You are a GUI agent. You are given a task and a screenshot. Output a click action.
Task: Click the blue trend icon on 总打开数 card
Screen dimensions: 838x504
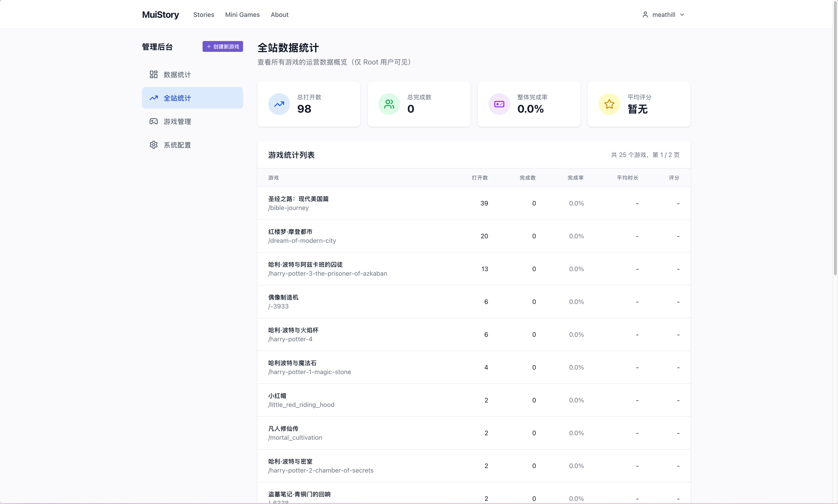[279, 104]
